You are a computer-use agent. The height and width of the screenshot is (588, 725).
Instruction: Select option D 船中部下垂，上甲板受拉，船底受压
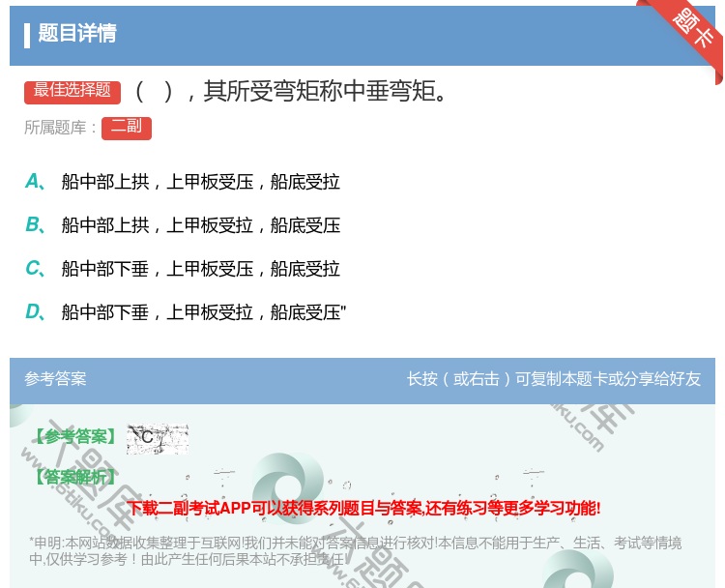[203, 312]
